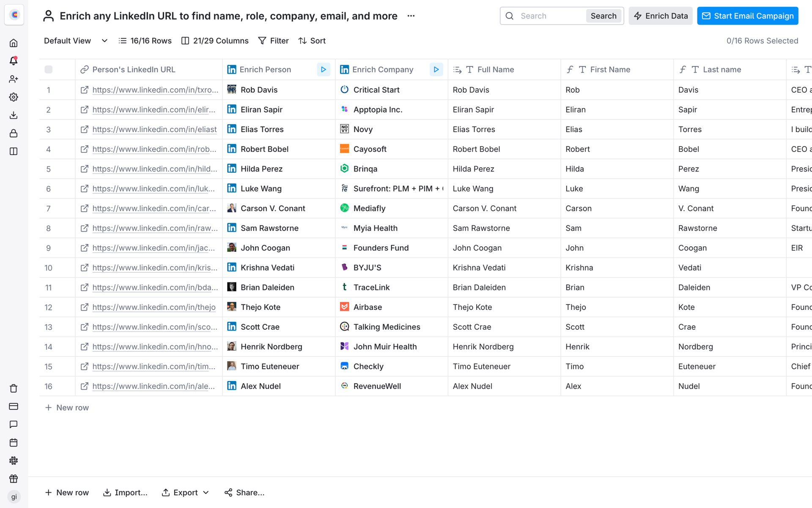Open external link icon in row 1
Image resolution: width=812 pixels, height=508 pixels.
(x=85, y=90)
